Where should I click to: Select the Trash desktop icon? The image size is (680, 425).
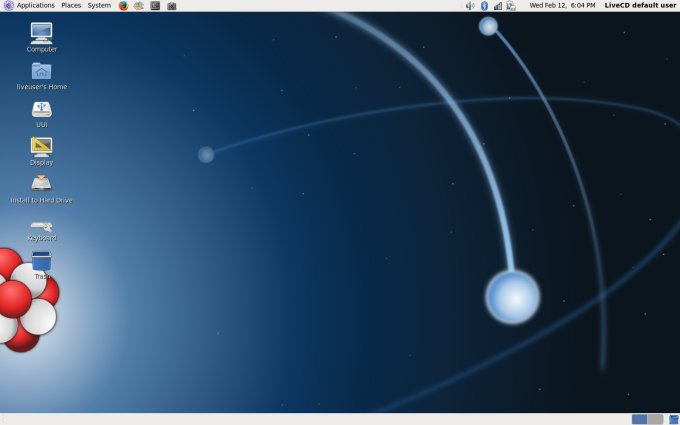point(42,265)
